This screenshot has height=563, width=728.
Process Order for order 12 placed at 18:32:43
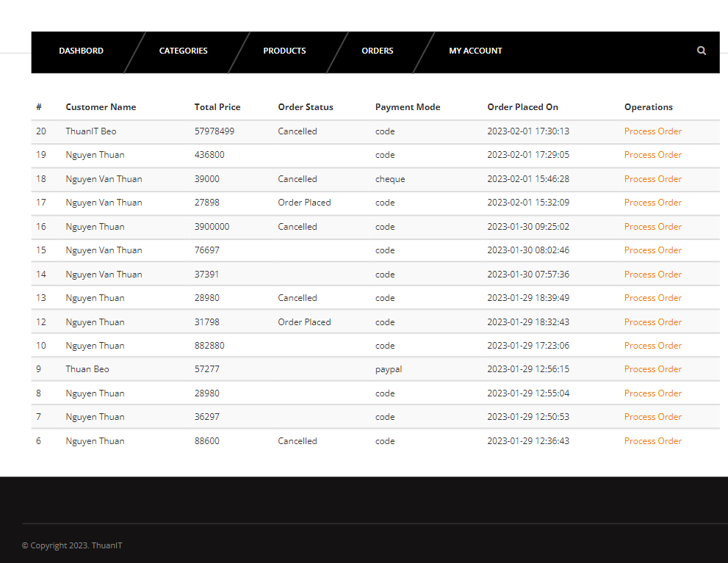(652, 322)
